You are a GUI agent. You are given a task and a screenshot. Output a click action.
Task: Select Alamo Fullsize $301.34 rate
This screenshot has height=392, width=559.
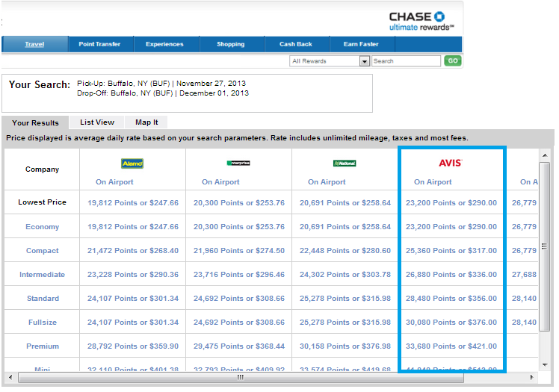[x=133, y=323]
